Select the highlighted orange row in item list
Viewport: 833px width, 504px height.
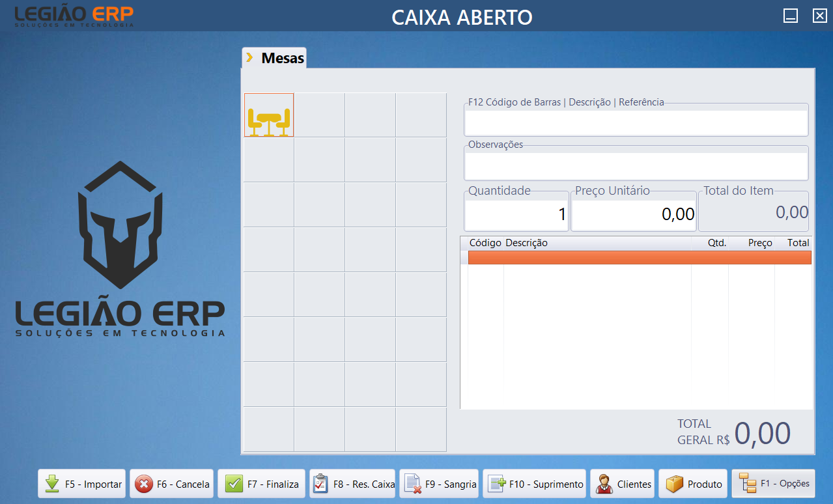point(640,258)
